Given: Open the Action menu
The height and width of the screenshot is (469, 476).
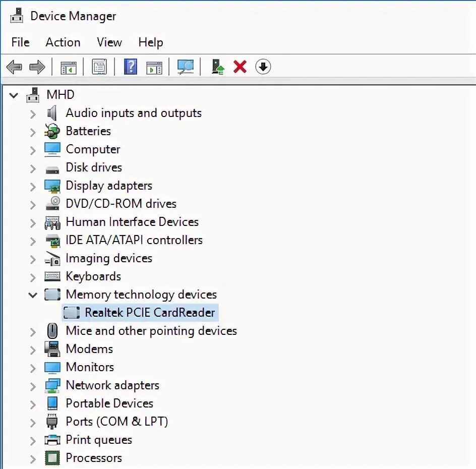Looking at the screenshot, I should click(63, 42).
